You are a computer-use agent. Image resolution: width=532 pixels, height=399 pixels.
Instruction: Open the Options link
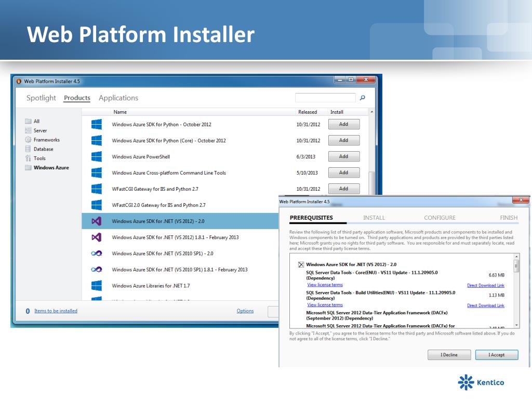(245, 311)
